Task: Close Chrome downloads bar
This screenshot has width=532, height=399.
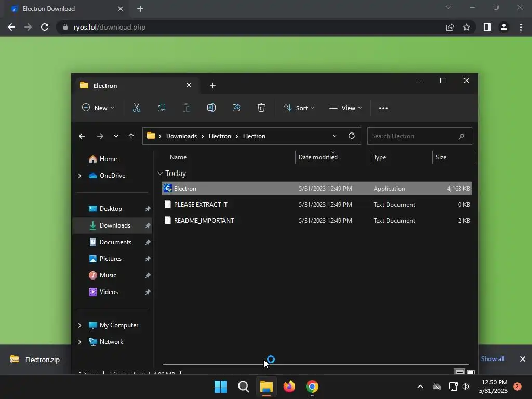Action: click(x=523, y=359)
